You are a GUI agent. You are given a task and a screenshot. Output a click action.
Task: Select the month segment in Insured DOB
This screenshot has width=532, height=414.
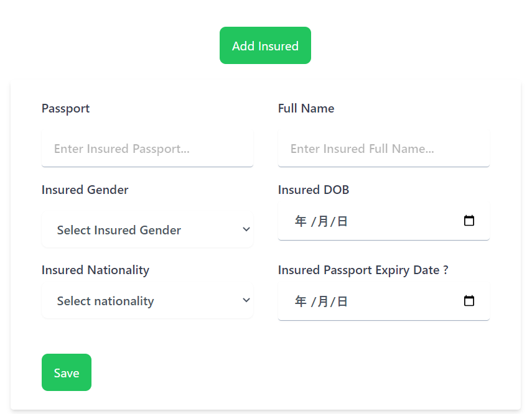pyautogui.click(x=323, y=221)
